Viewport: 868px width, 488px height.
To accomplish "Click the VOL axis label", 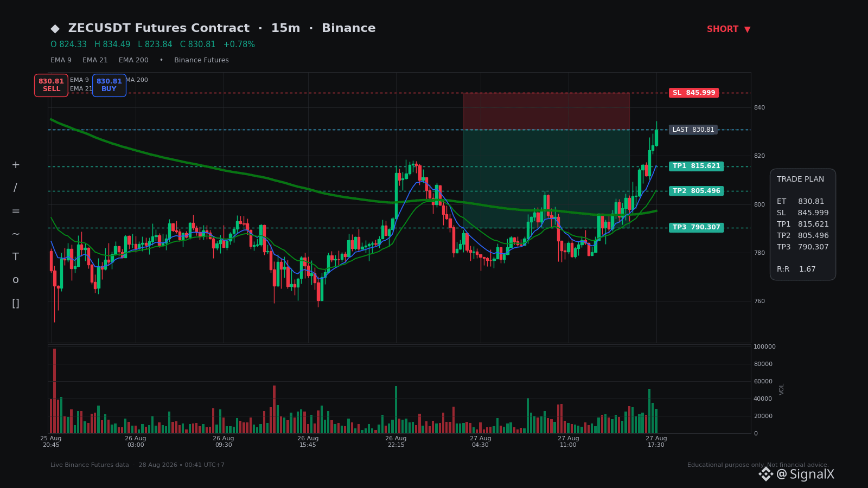I will click(782, 389).
